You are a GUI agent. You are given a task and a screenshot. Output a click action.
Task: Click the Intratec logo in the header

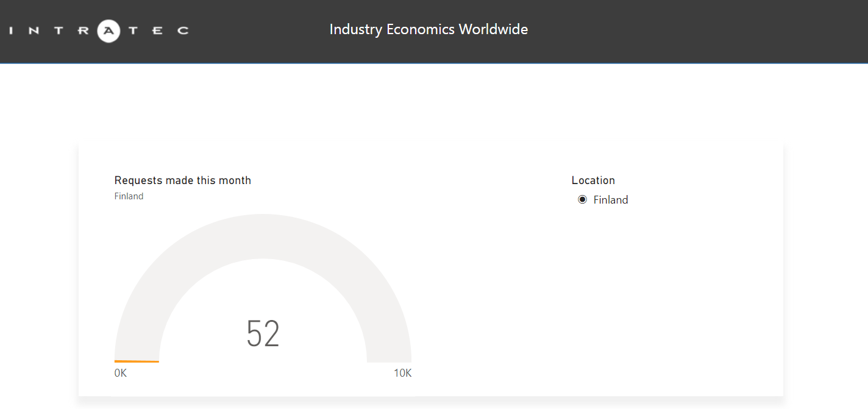99,30
